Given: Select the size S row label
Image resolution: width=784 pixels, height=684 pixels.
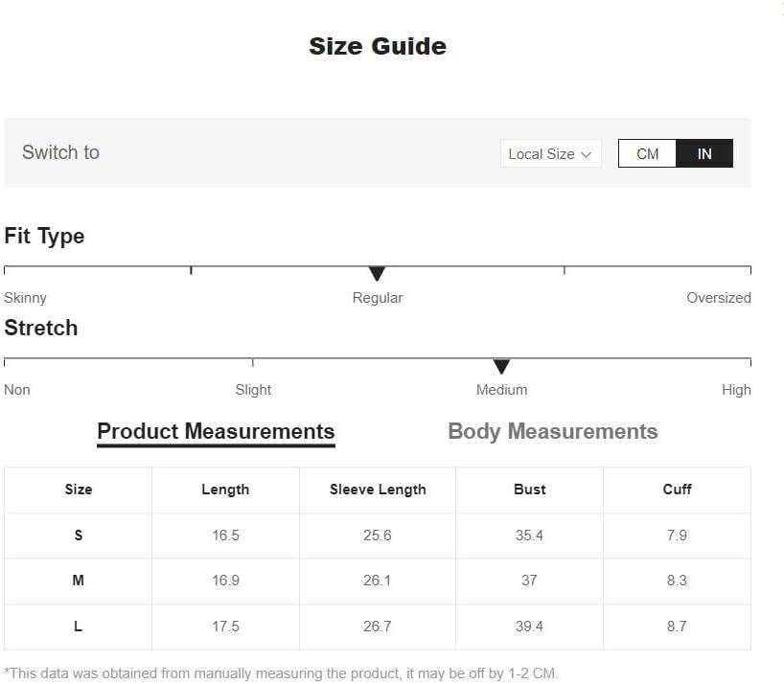Looking at the screenshot, I should click(78, 536).
